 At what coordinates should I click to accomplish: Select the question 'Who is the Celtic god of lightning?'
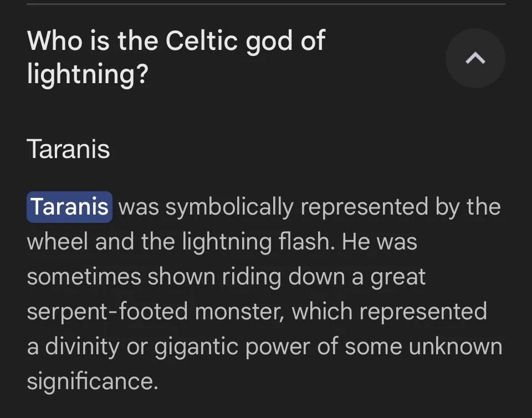pos(176,57)
